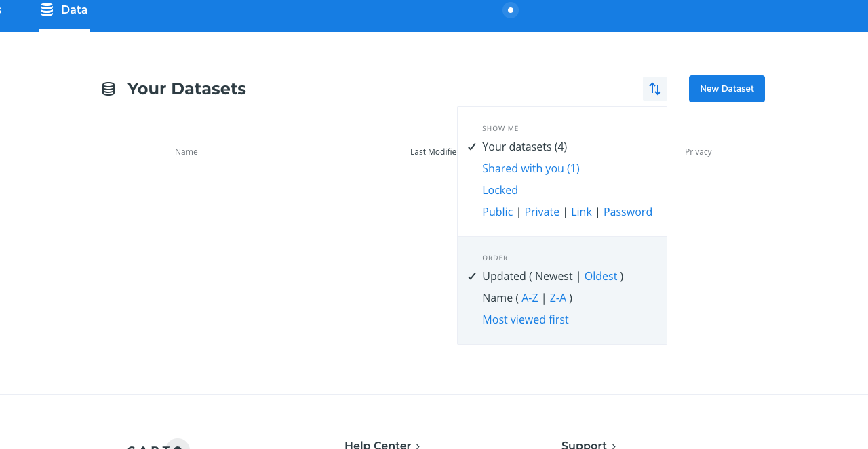The height and width of the screenshot is (449, 868).
Task: Select Updated Newest order option
Action: [554, 276]
